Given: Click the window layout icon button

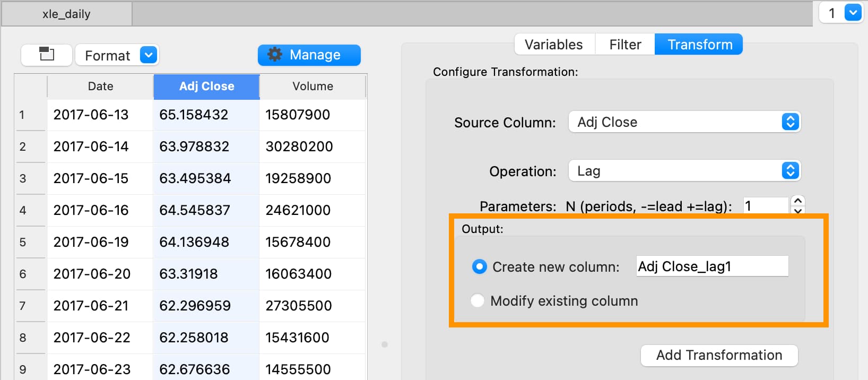Looking at the screenshot, I should click(x=47, y=55).
